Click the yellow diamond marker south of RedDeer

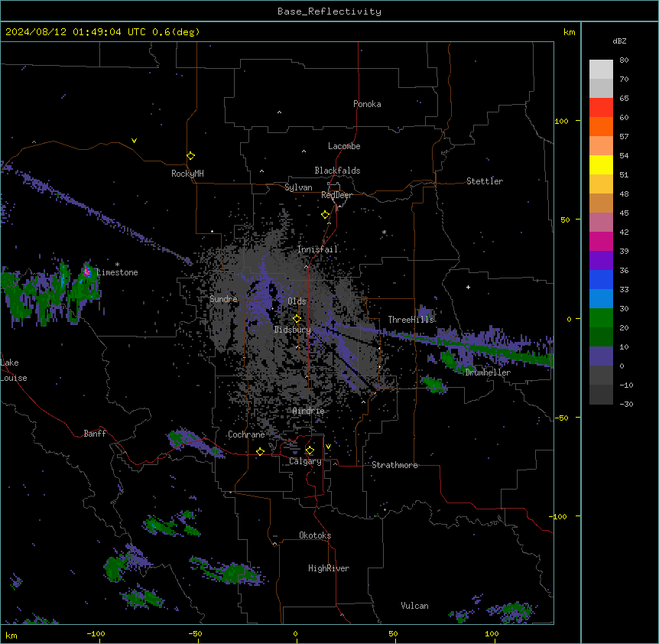coord(326,215)
